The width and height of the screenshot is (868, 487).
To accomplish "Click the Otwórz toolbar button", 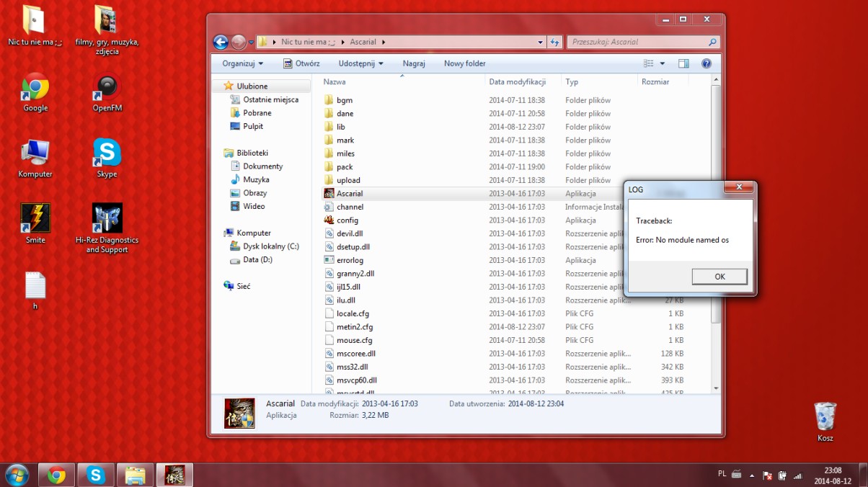I will point(301,63).
